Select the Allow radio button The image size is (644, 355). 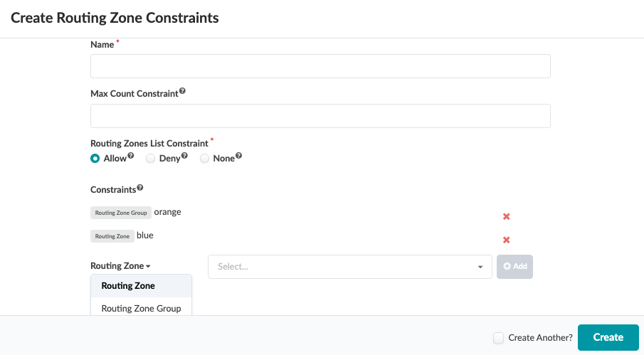(95, 159)
